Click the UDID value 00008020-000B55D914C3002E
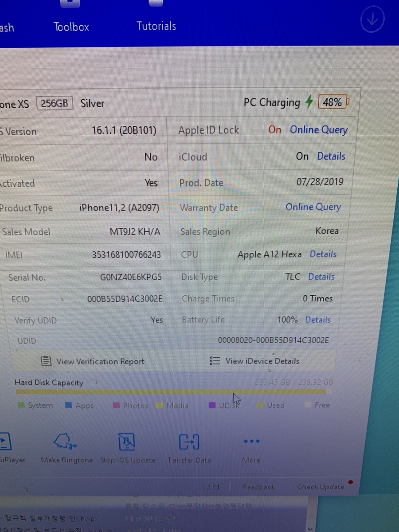This screenshot has width=399, height=532. 274,340
